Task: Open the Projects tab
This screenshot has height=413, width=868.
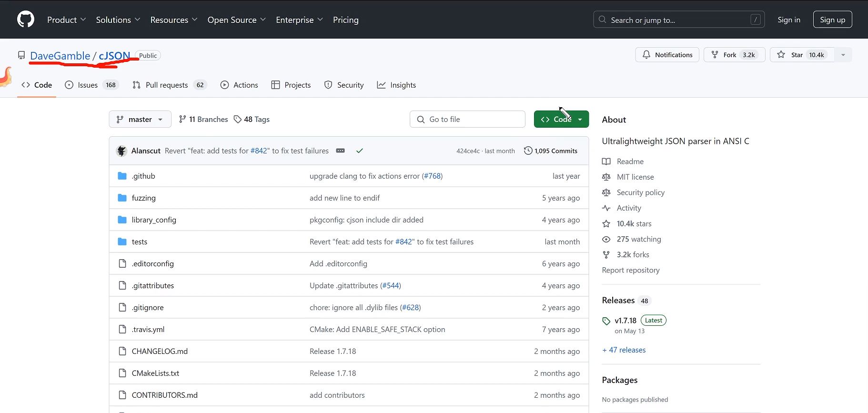Action: pos(291,85)
